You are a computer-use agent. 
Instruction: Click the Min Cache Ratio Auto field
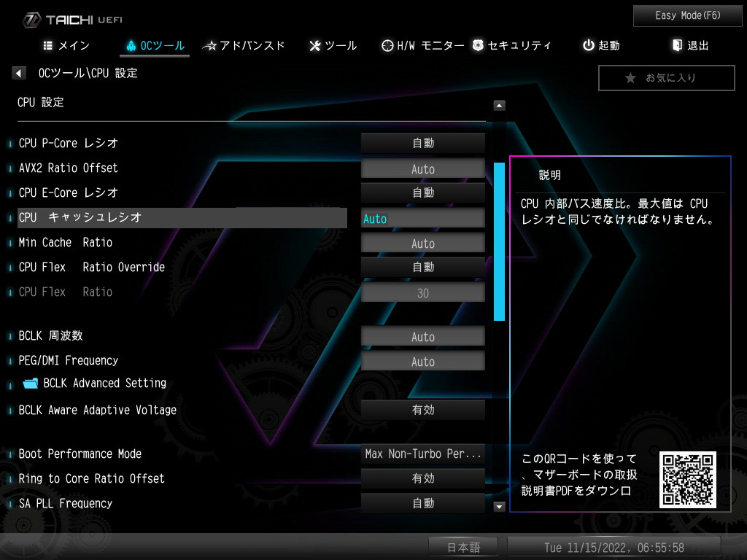pyautogui.click(x=422, y=244)
